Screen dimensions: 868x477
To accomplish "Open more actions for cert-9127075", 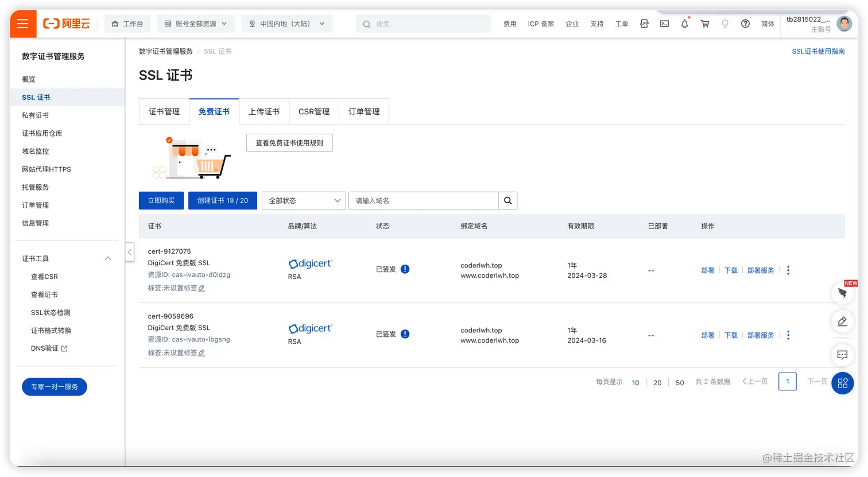I will tap(788, 270).
